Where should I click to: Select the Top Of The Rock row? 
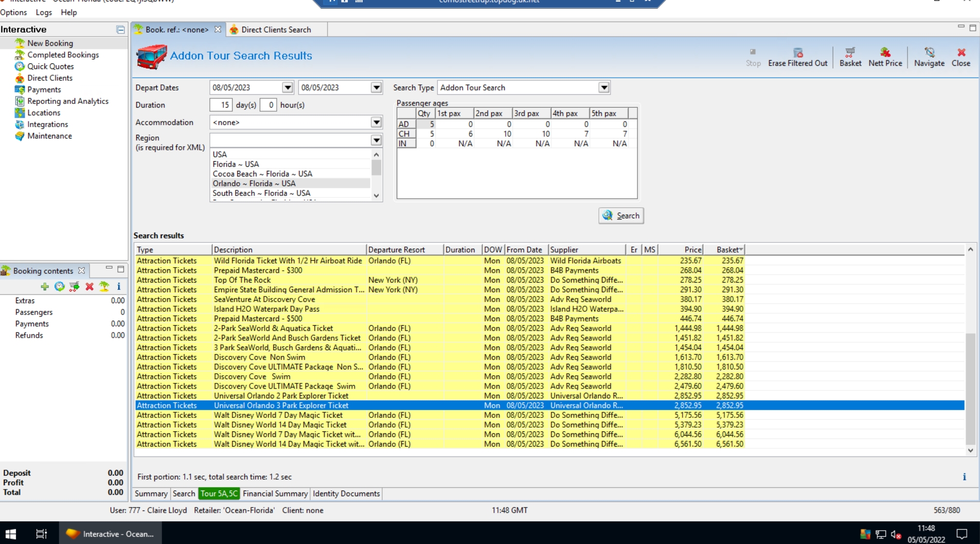(x=440, y=280)
